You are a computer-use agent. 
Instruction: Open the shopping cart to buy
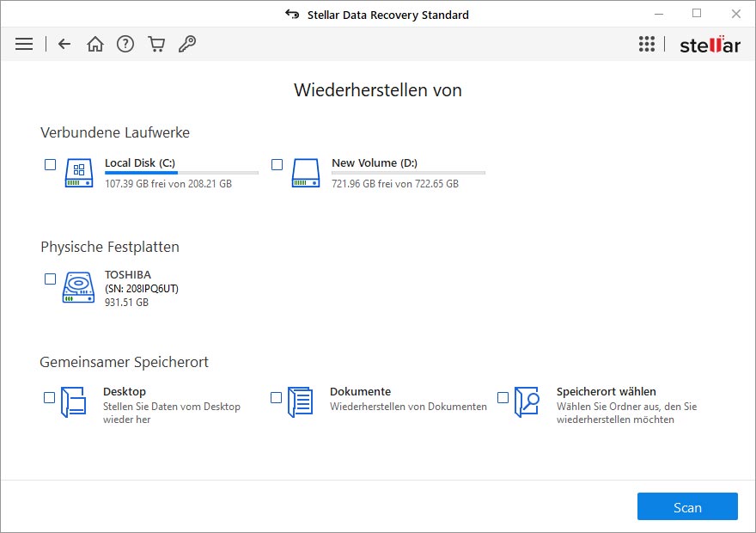(156, 44)
